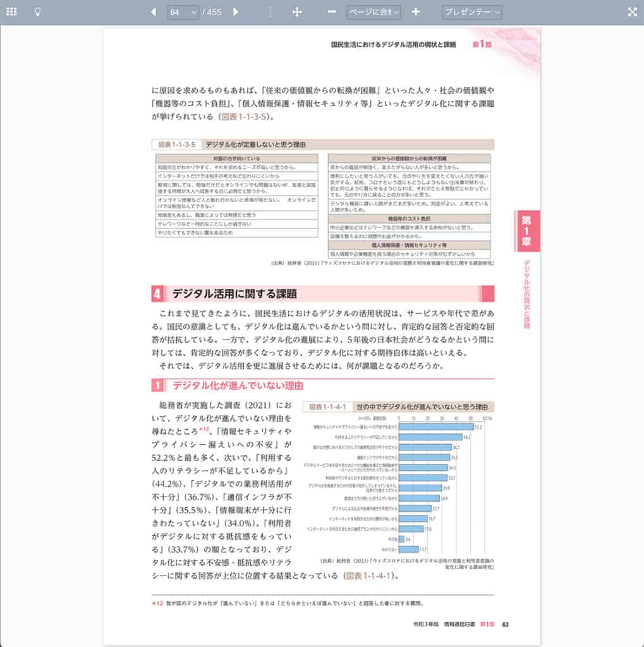The width and height of the screenshot is (644, 647).
Task: Open the presentation mode dropdown
Action: pyautogui.click(x=472, y=12)
